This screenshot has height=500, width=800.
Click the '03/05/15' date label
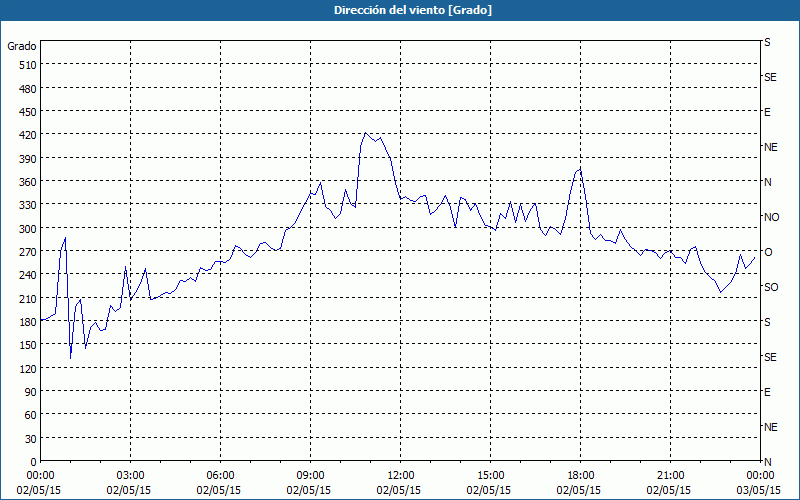[760, 490]
